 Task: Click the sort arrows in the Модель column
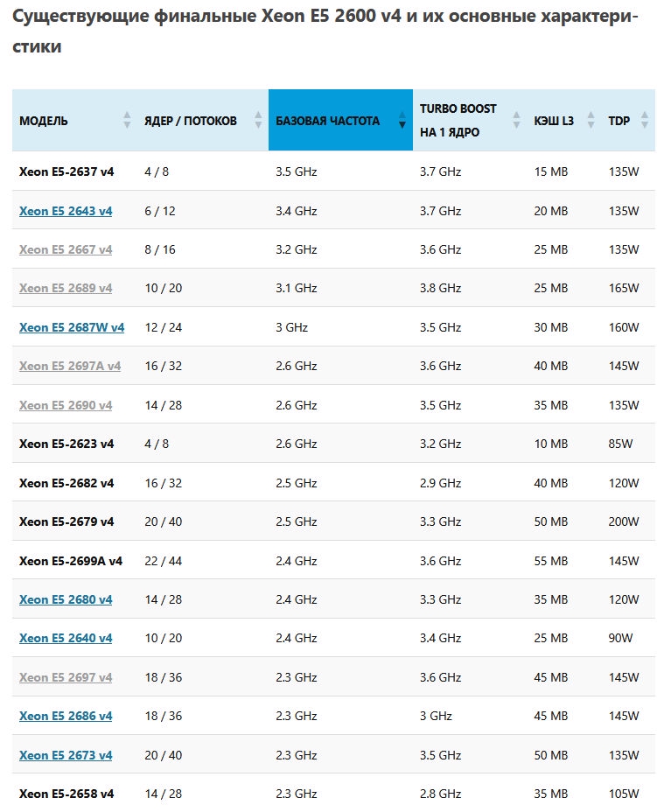[127, 121]
